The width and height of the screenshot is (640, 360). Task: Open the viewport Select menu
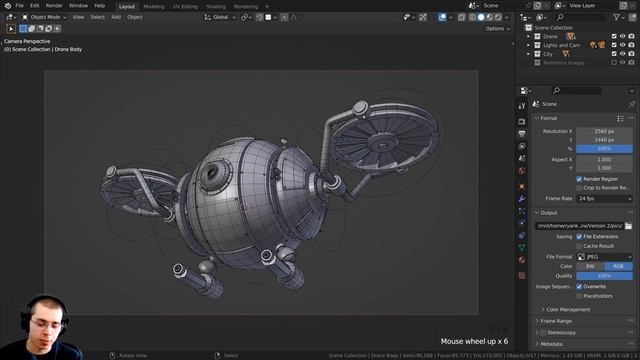[x=98, y=17]
